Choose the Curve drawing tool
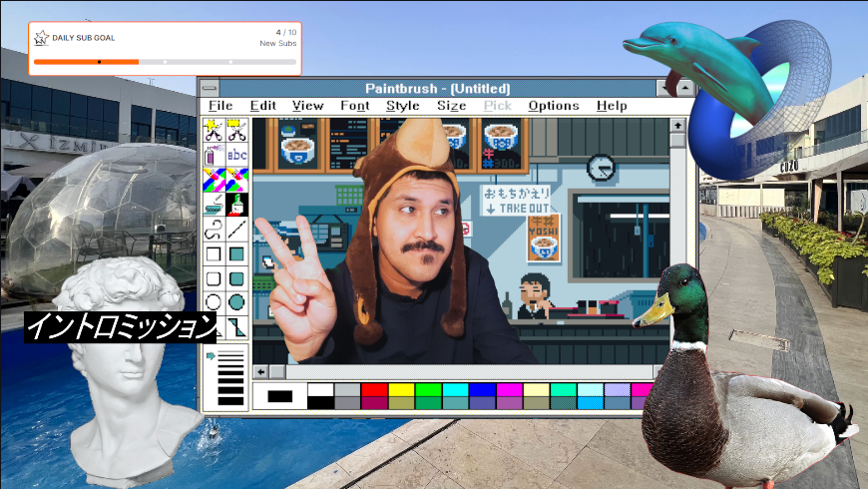Image resolution: width=868 pixels, height=489 pixels. pos(214,230)
